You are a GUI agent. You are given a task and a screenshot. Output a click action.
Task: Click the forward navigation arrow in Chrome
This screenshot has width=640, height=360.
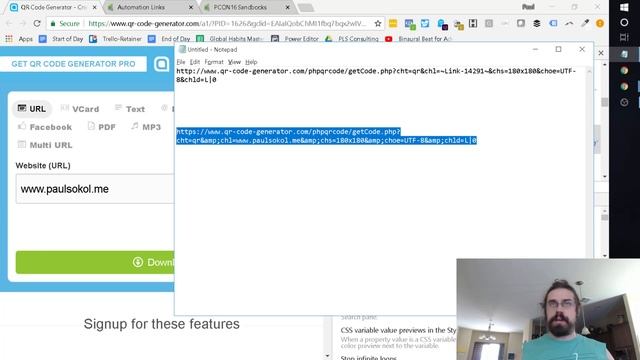coord(23,24)
